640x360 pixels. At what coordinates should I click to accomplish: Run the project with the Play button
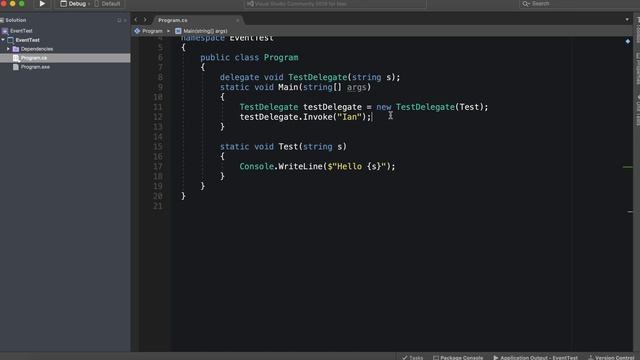(x=42, y=4)
